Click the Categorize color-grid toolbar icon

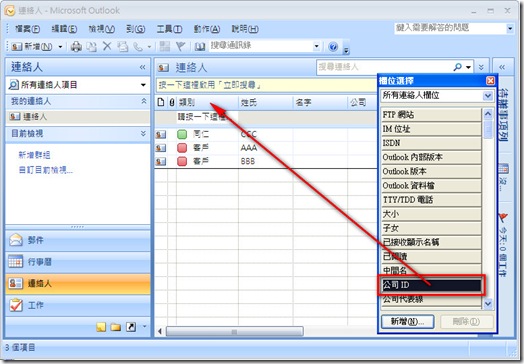click(x=165, y=46)
